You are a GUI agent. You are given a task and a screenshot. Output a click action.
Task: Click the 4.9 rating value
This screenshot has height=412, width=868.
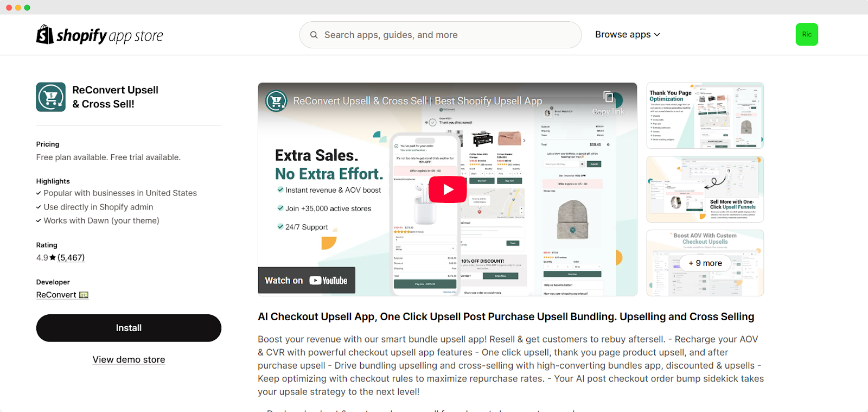pyautogui.click(x=42, y=257)
